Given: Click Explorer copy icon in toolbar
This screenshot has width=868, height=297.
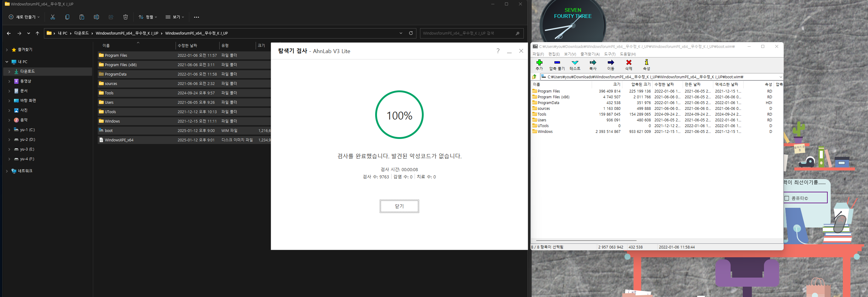Looking at the screenshot, I should coord(67,17).
